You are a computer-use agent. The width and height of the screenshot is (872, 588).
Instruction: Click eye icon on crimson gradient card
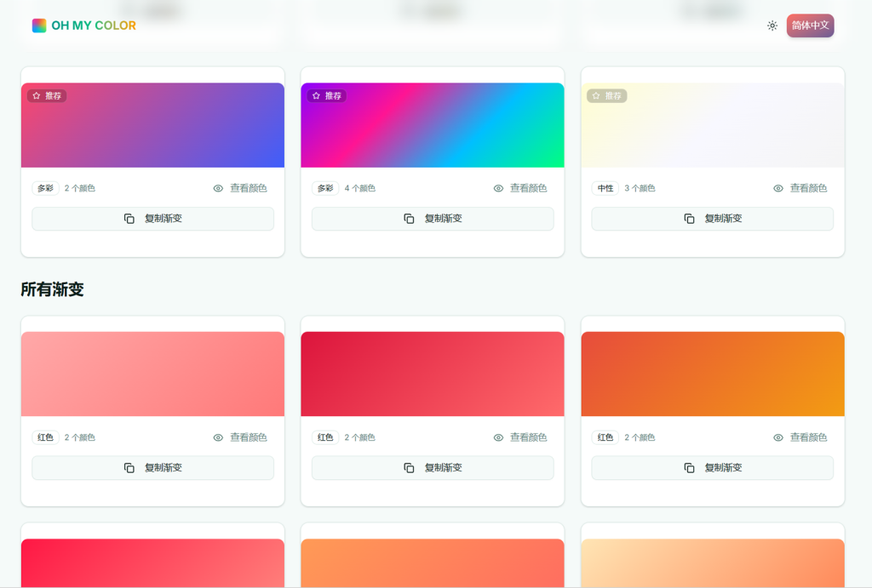click(498, 437)
